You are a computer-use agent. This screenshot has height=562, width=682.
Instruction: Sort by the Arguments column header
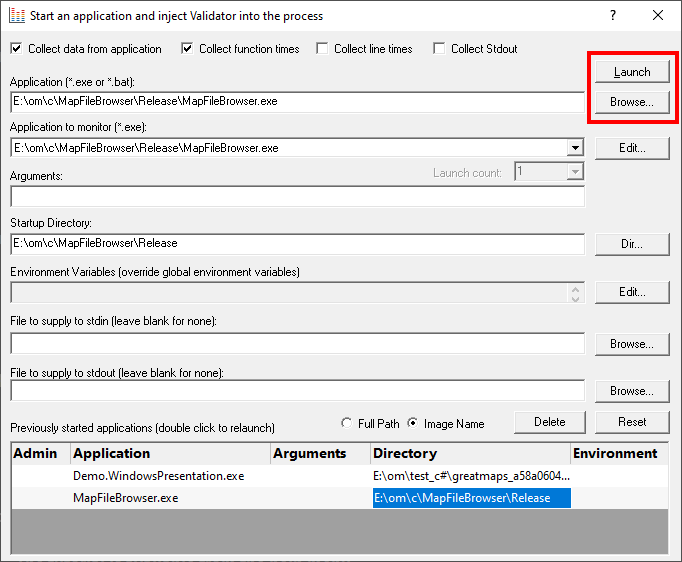(321, 453)
